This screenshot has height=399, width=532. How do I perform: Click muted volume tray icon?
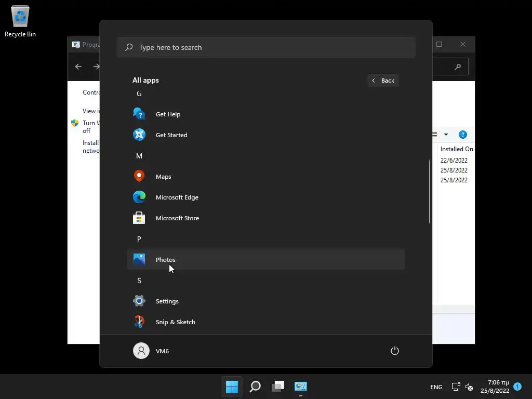pyautogui.click(x=469, y=387)
